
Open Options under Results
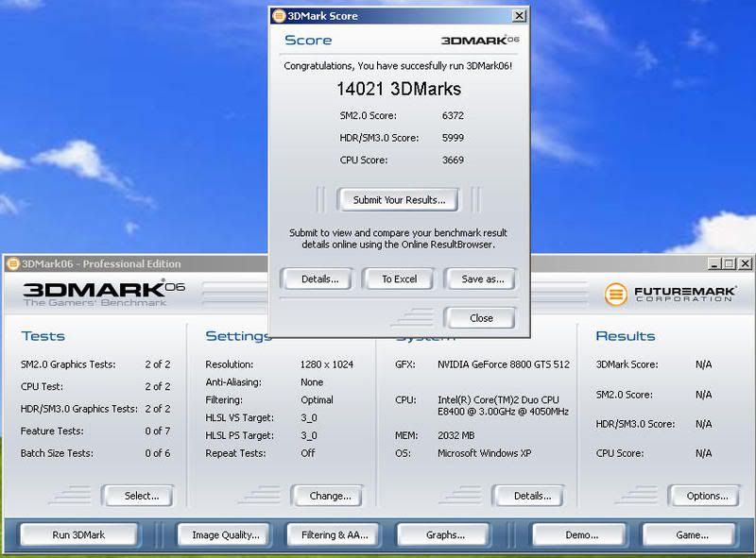coord(707,496)
